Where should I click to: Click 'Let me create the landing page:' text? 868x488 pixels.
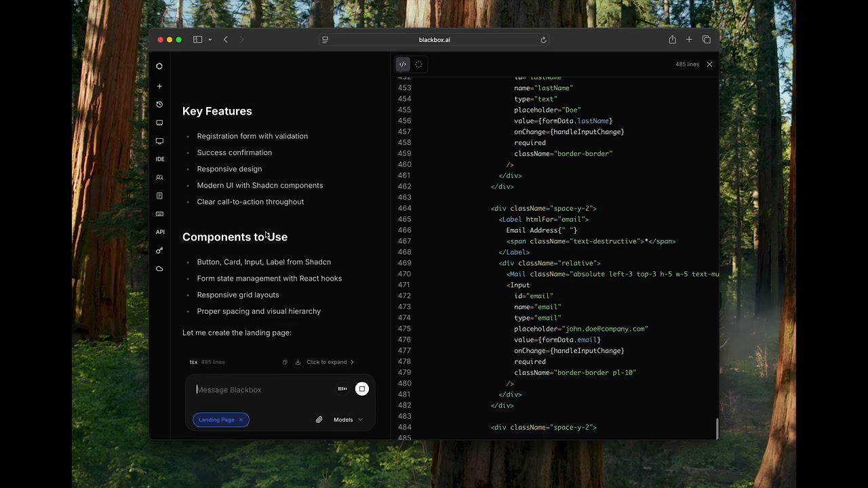pyautogui.click(x=237, y=333)
